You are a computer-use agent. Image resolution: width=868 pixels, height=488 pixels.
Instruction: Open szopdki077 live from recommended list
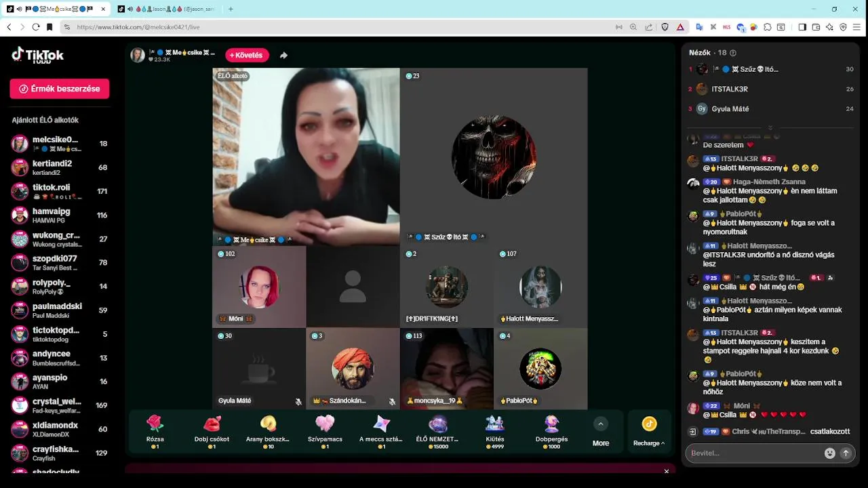coord(60,262)
